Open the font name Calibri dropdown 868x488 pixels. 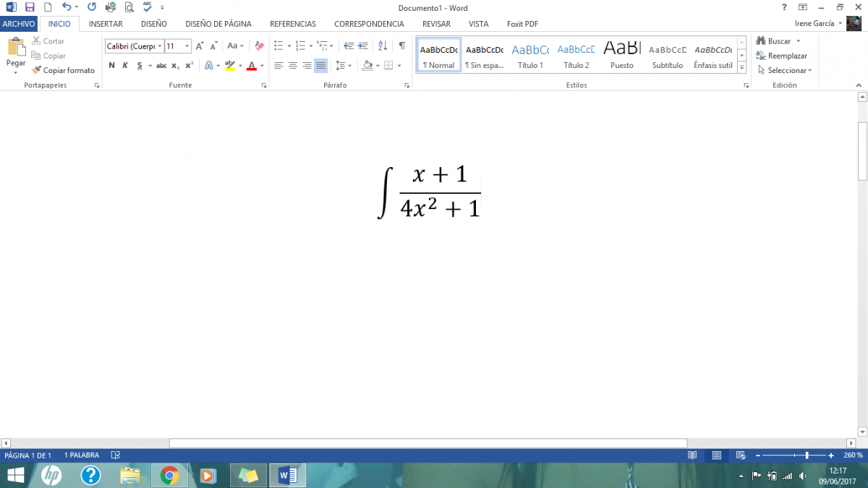coord(159,46)
